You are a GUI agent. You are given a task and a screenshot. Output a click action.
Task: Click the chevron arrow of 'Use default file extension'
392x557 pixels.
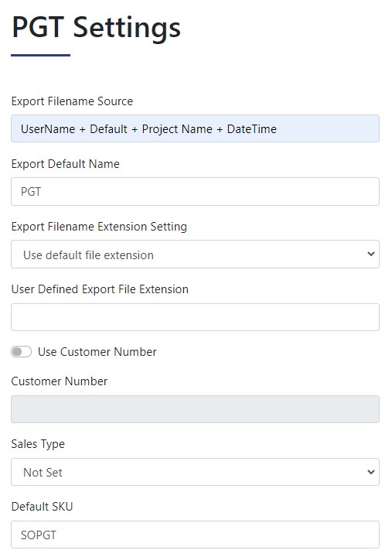point(370,254)
